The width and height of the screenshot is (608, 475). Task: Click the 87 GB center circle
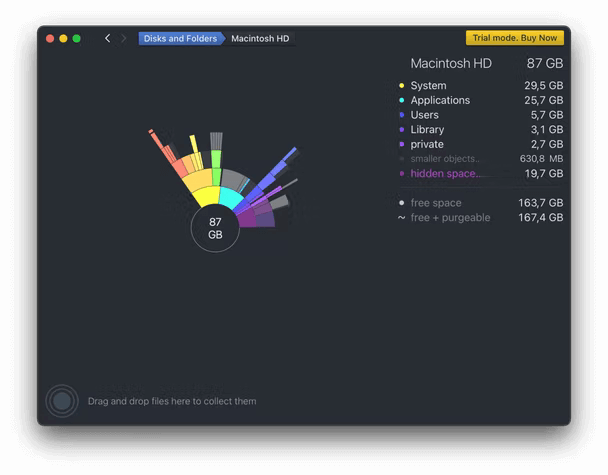(215, 228)
